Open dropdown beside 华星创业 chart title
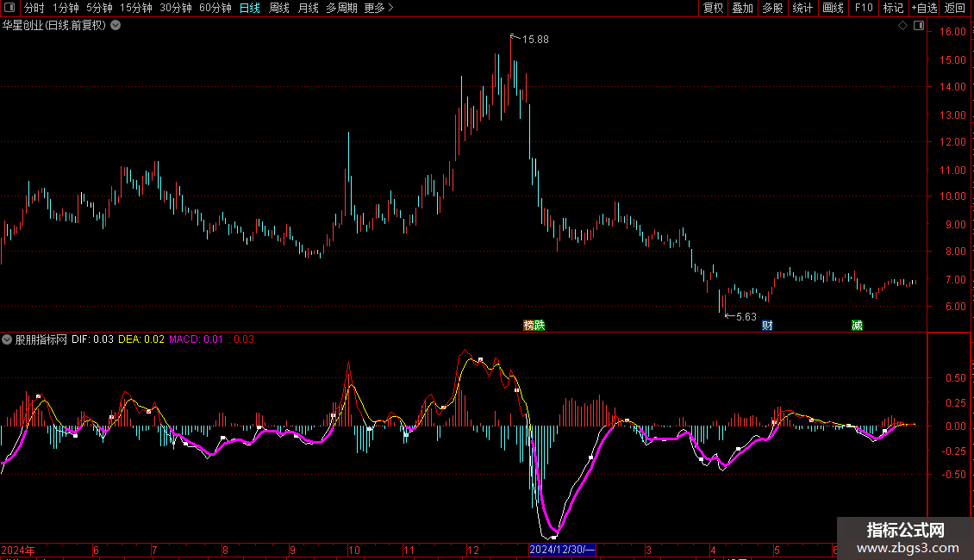The height and width of the screenshot is (560, 974). 116,26
